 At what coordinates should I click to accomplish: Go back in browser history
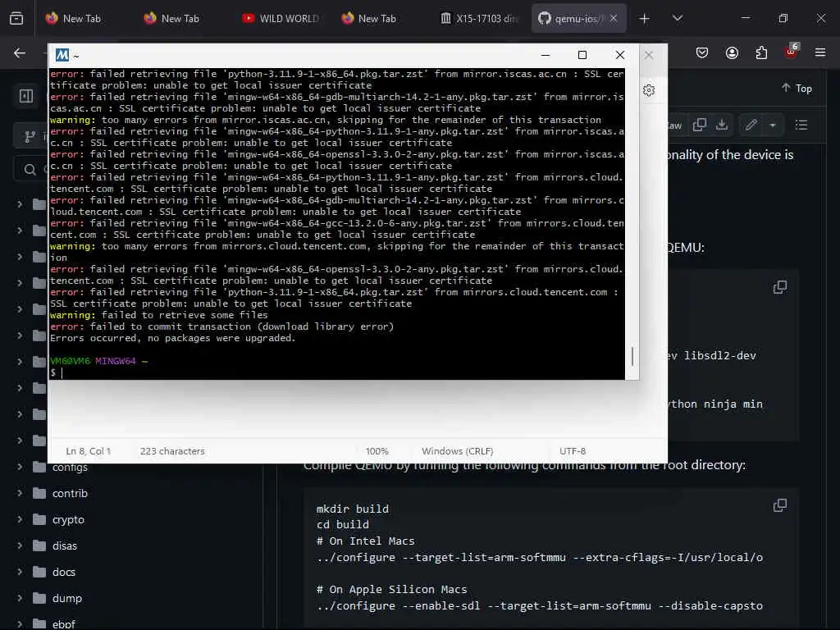[x=20, y=52]
